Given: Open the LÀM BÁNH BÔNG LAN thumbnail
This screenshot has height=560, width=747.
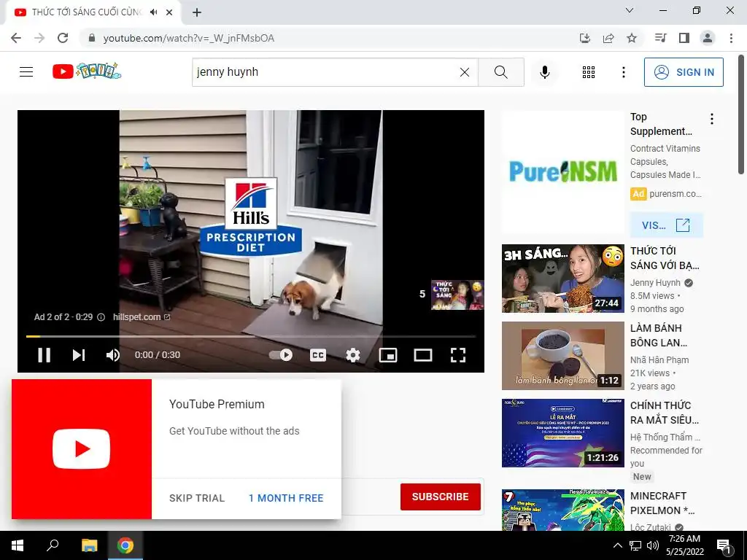Looking at the screenshot, I should (562, 356).
